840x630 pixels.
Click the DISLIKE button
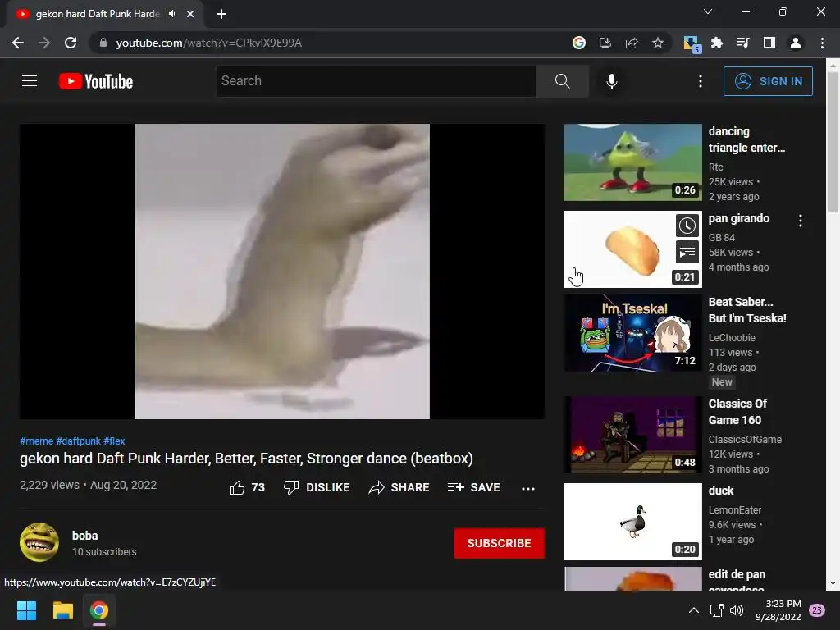tap(317, 487)
